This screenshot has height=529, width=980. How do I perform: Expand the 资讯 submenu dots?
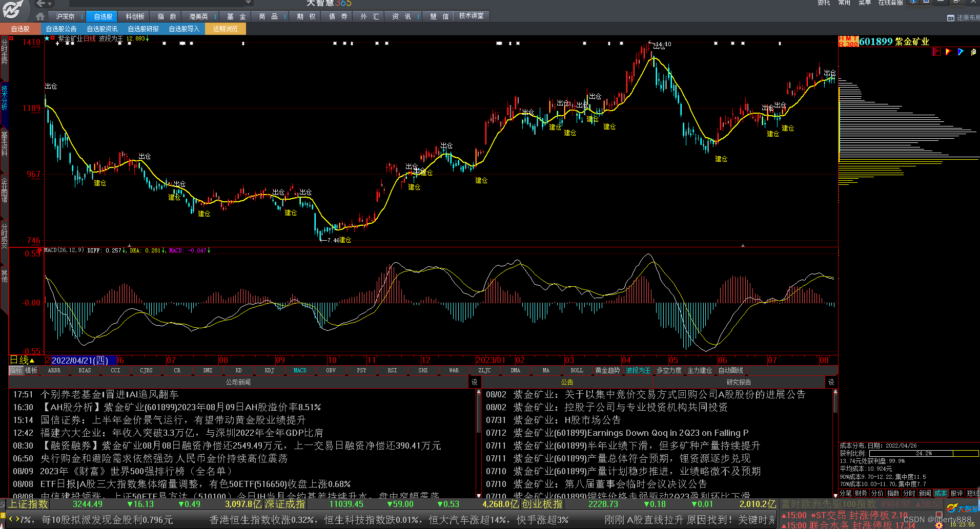click(x=419, y=16)
